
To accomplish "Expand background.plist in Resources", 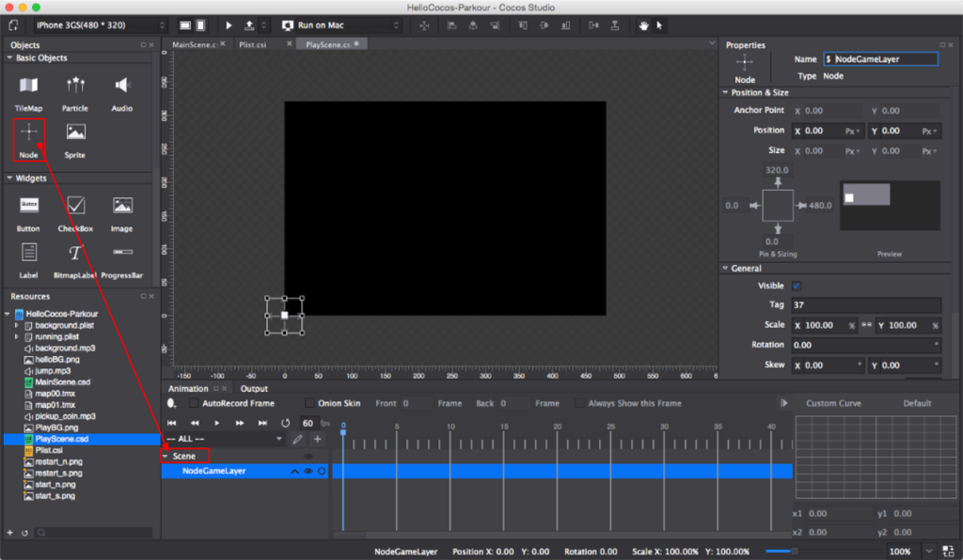I will pos(17,325).
